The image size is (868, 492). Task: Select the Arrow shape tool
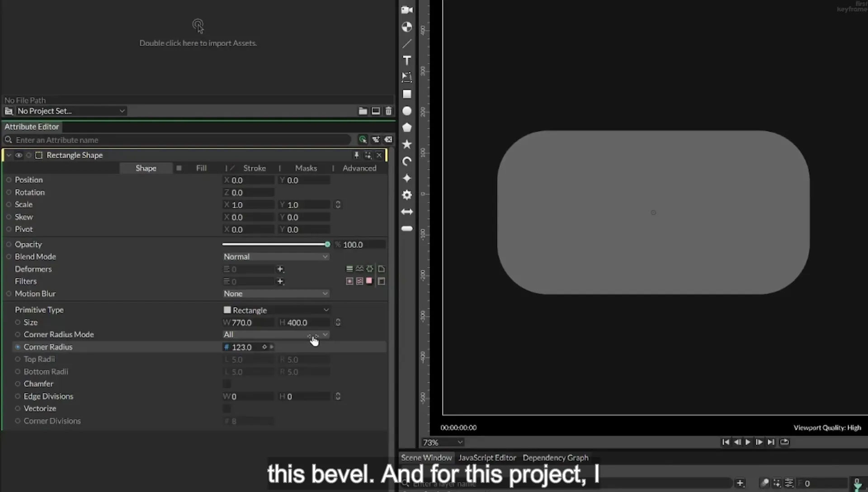(407, 212)
